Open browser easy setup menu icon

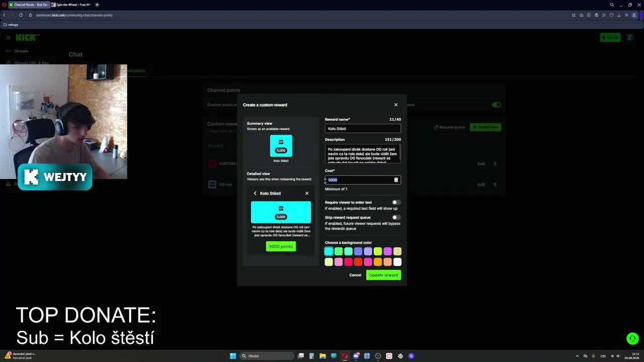626,15
